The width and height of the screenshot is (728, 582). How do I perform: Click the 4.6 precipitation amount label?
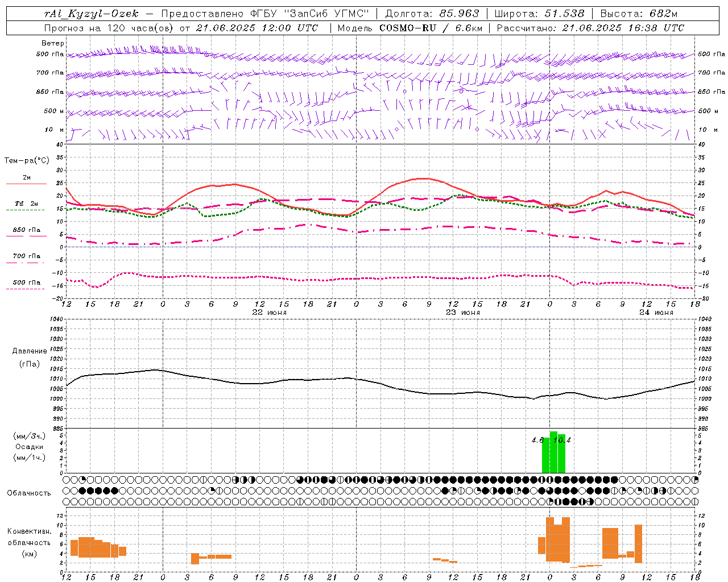[x=537, y=440]
